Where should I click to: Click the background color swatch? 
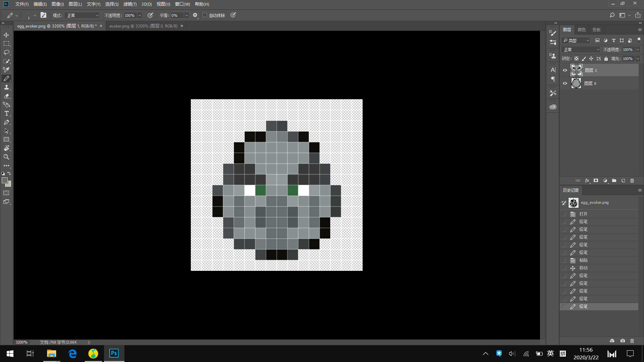click(x=9, y=184)
